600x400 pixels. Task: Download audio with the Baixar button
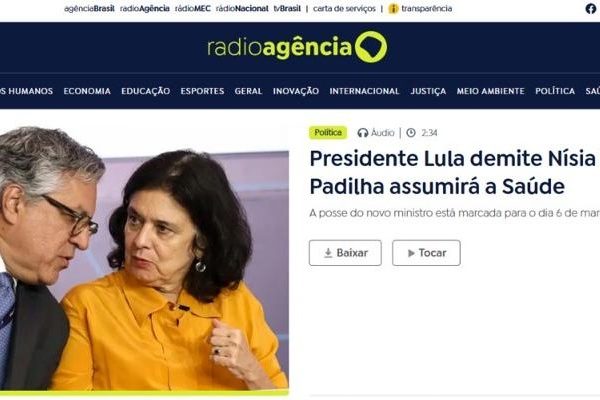pos(345,253)
